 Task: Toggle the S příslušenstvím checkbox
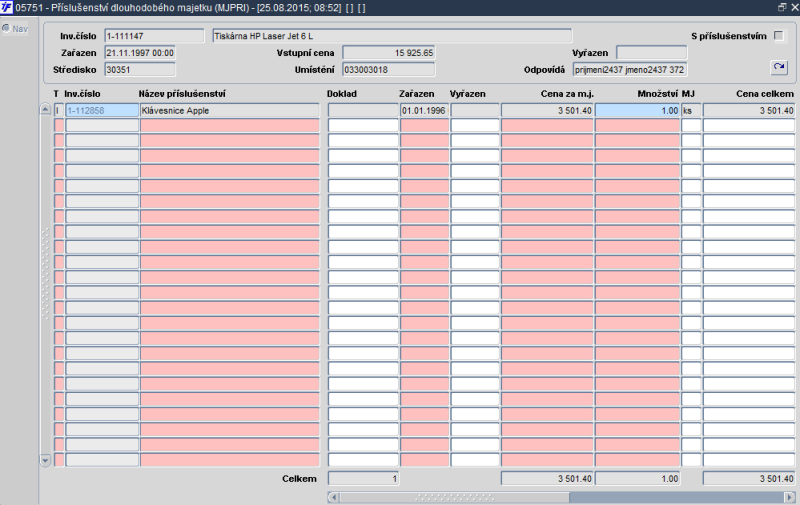coord(779,36)
